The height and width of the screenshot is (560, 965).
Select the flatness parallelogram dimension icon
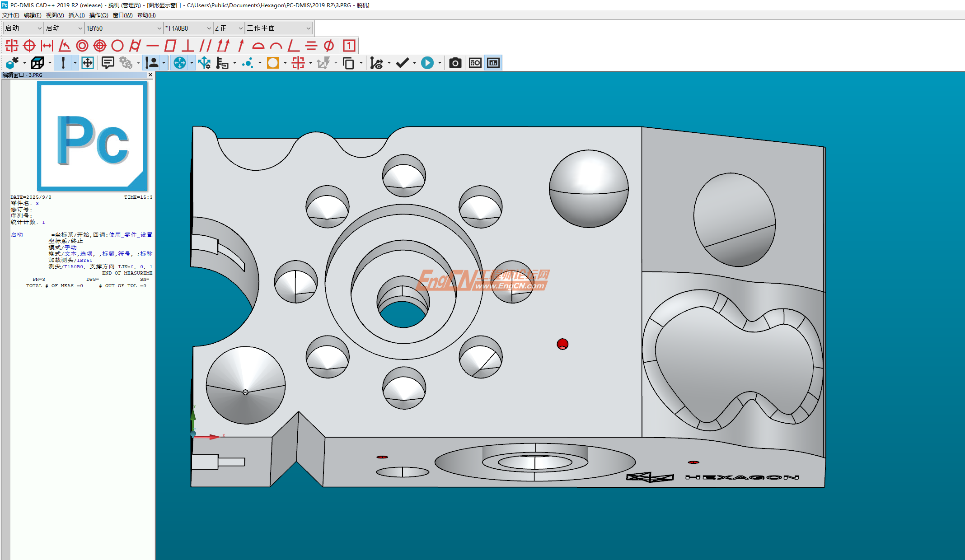click(x=170, y=46)
